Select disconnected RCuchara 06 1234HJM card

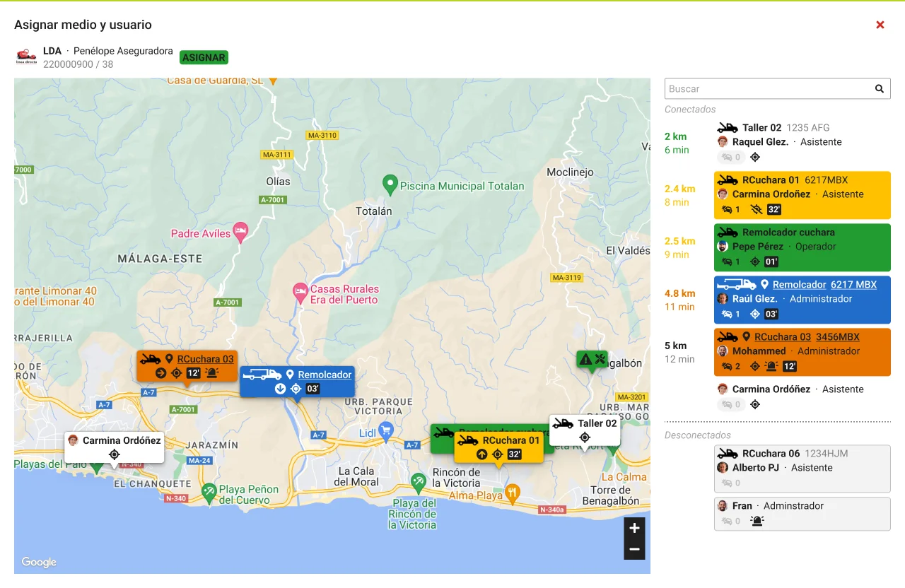pos(802,469)
